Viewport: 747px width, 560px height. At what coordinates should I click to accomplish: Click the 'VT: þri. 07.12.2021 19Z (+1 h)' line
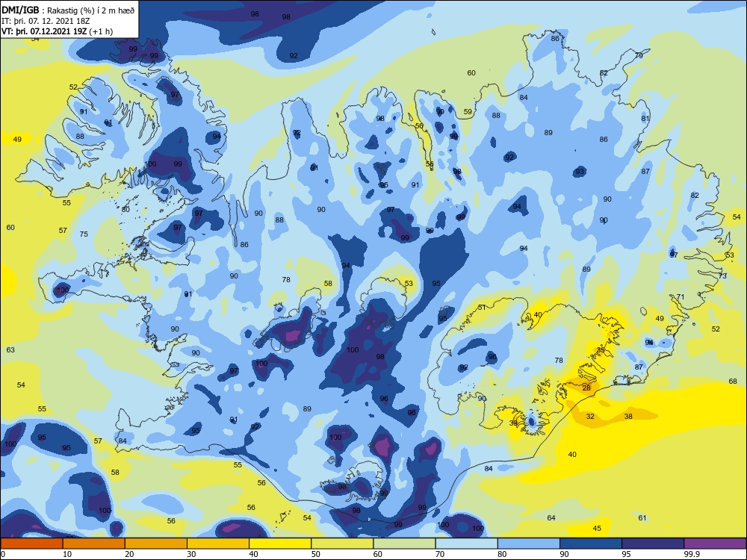pos(58,31)
